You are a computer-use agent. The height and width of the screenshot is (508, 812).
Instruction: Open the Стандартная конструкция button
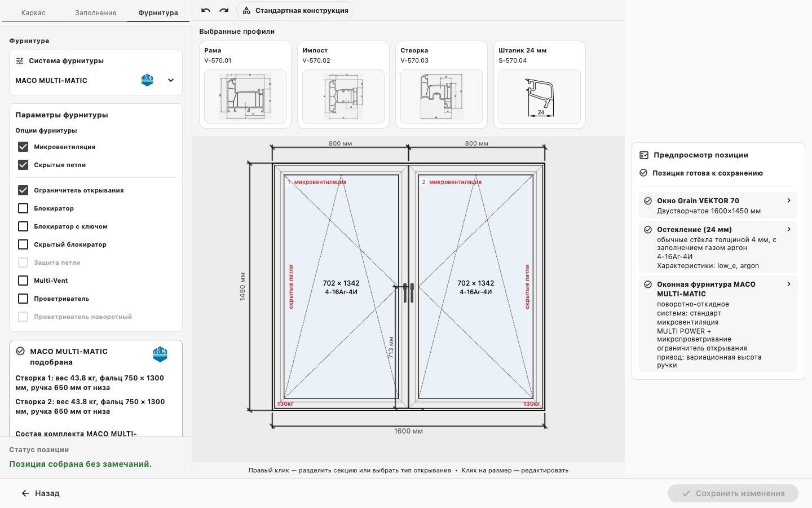[295, 10]
